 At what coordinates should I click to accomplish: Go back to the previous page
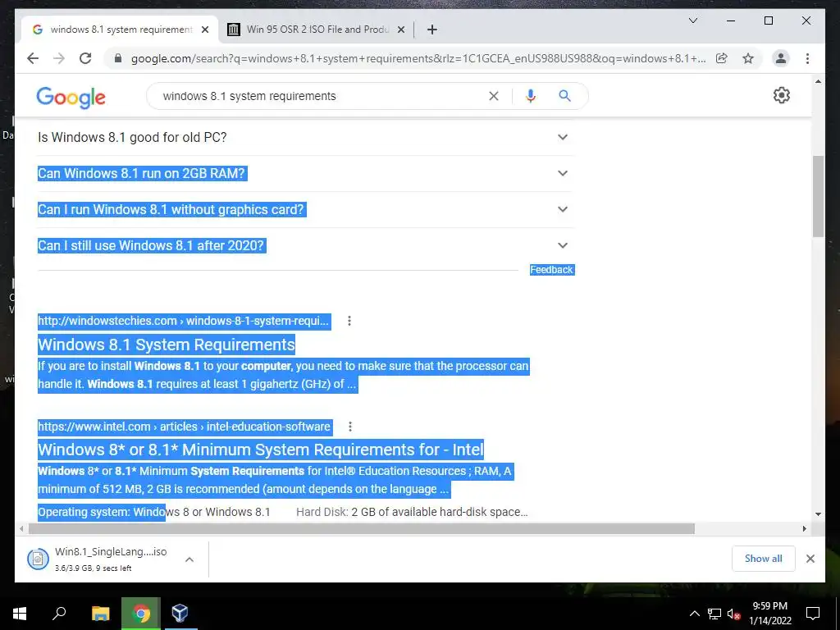pyautogui.click(x=33, y=58)
